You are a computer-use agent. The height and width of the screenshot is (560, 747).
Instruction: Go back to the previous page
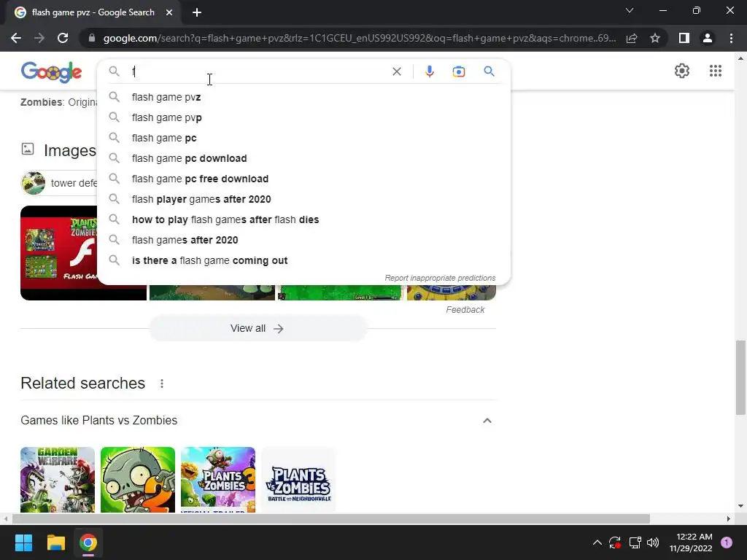(x=16, y=38)
